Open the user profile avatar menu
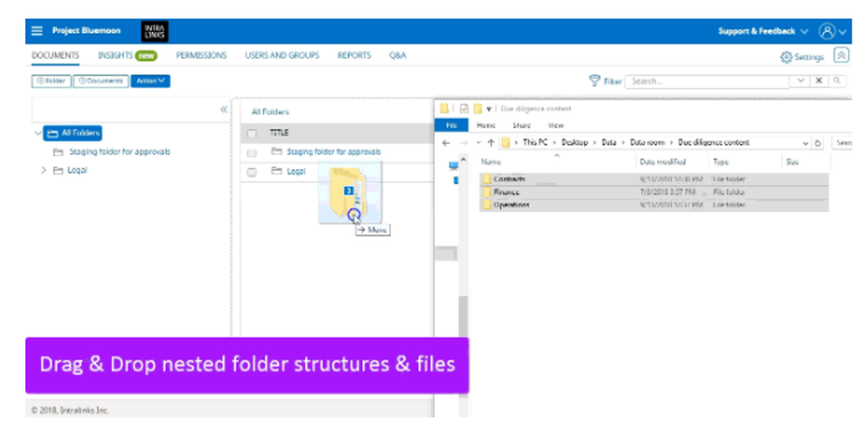The height and width of the screenshot is (448, 868). point(827,31)
